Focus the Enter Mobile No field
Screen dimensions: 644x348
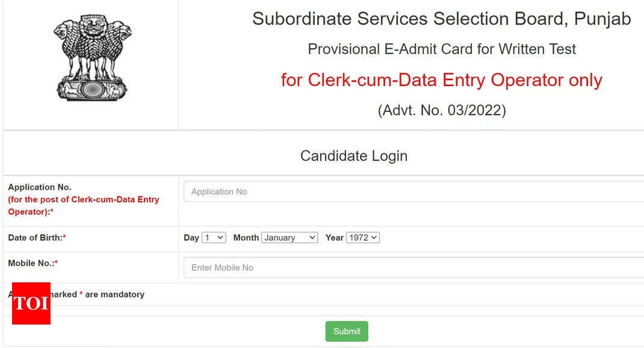pos(413,267)
